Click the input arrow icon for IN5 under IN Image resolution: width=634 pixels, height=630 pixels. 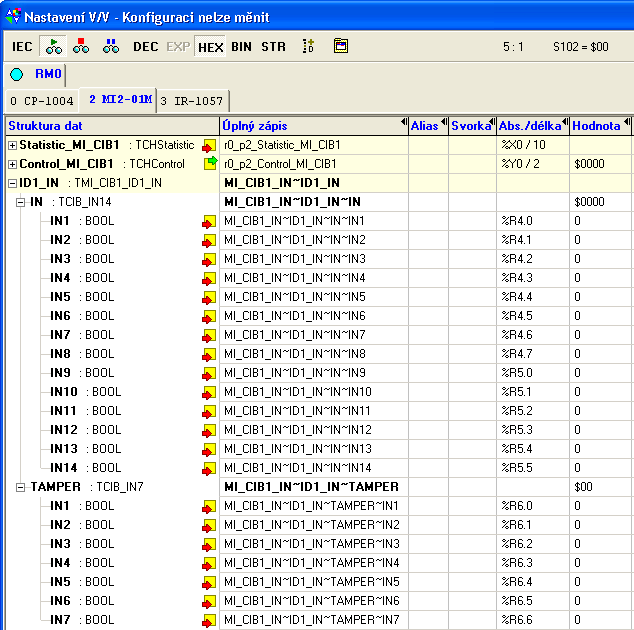point(209,298)
